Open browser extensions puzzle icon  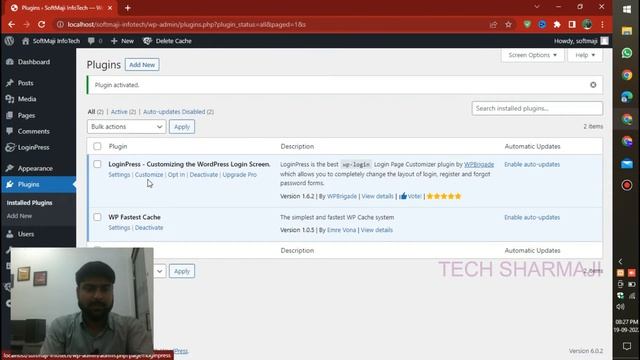[x=557, y=24]
